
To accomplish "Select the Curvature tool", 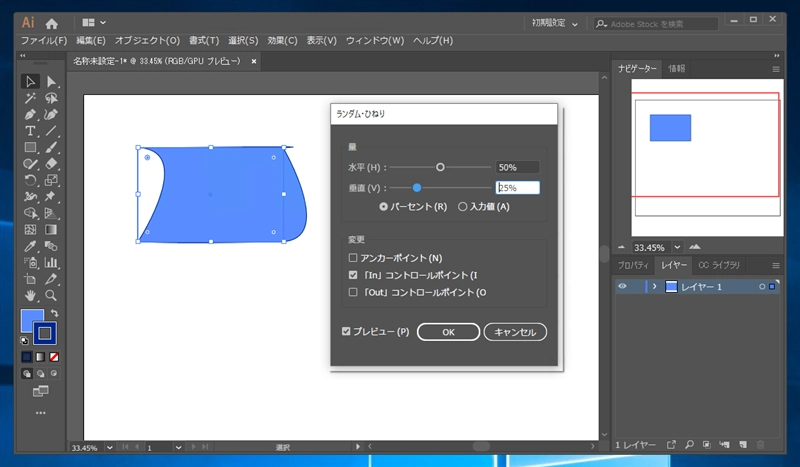I will pos(51,114).
